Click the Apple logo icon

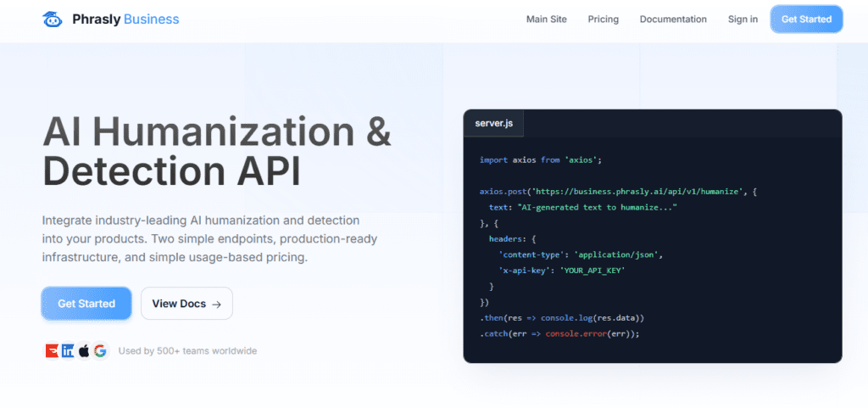coord(84,350)
